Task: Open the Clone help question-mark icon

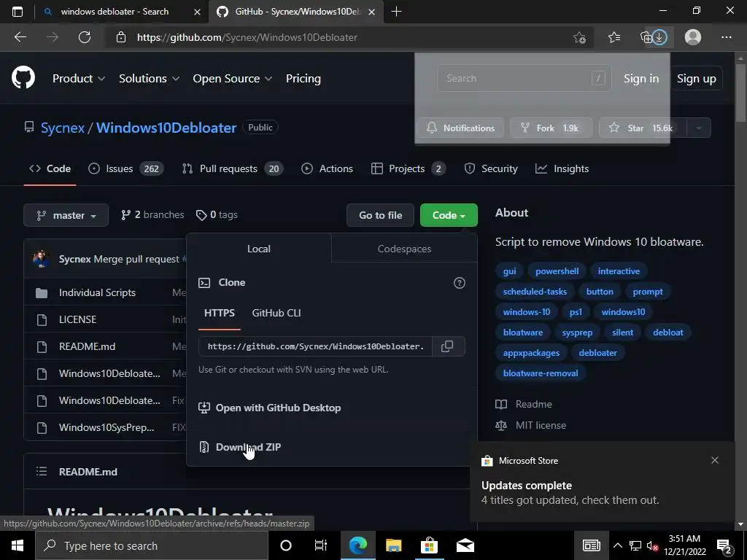Action: (x=460, y=283)
